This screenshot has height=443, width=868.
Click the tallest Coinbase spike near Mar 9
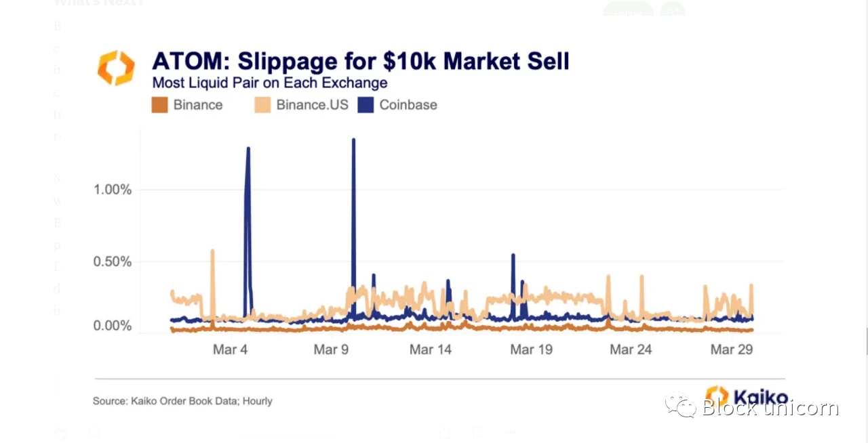[x=353, y=140]
